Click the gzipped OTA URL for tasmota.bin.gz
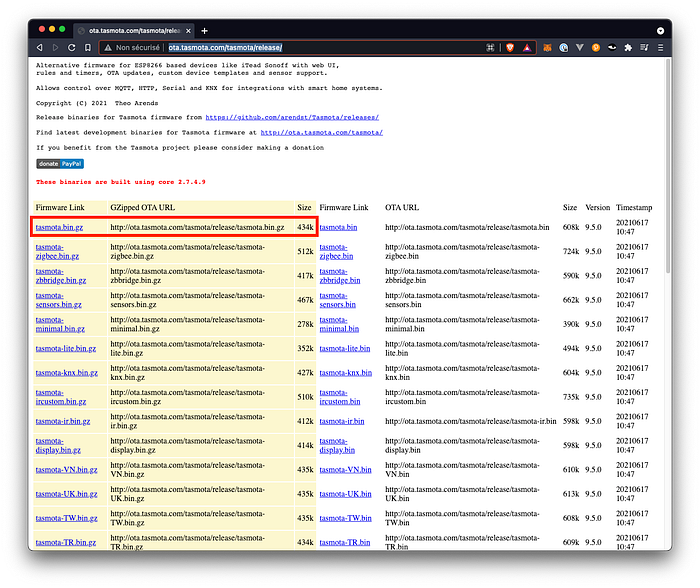Image resolution: width=700 pixels, height=588 pixels. coord(197,227)
